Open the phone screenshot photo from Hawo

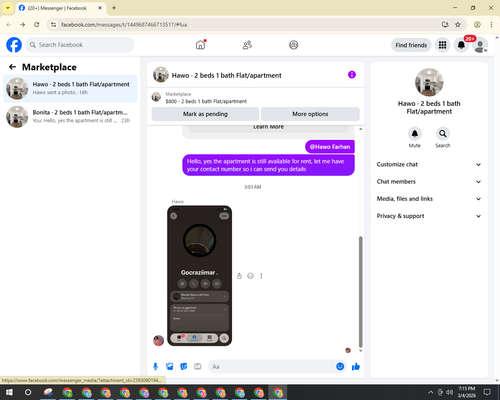point(199,276)
